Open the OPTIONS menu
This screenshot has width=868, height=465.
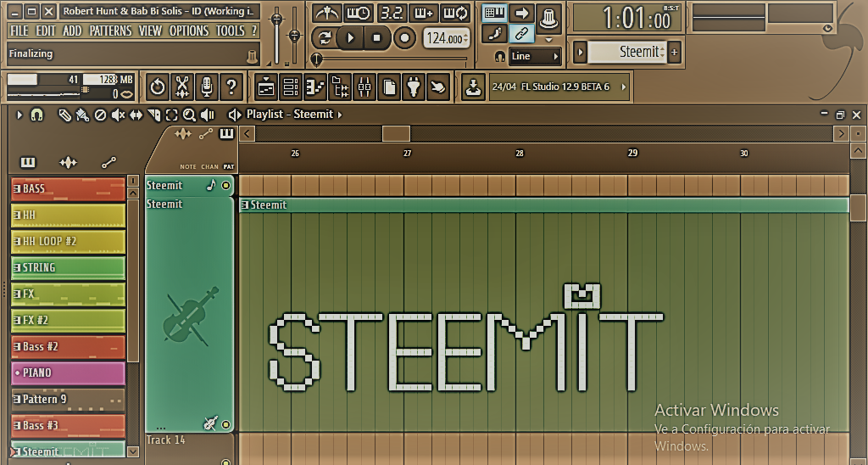point(189,31)
